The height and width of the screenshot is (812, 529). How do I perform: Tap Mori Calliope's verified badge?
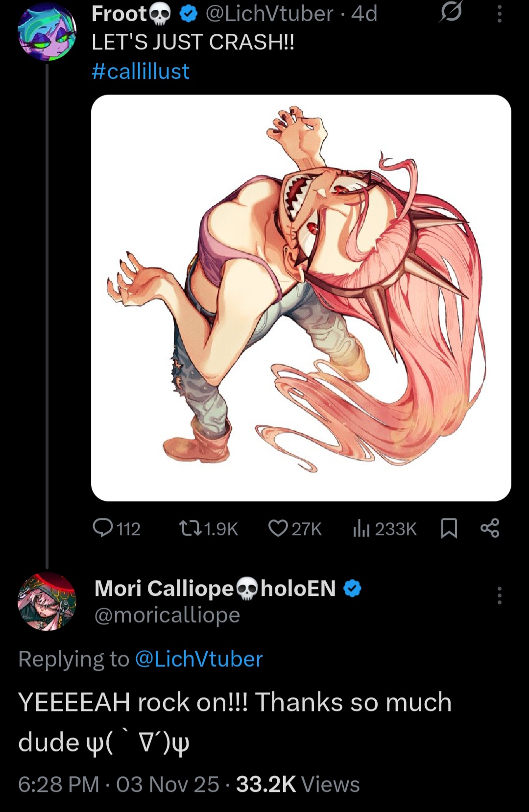coord(352,588)
